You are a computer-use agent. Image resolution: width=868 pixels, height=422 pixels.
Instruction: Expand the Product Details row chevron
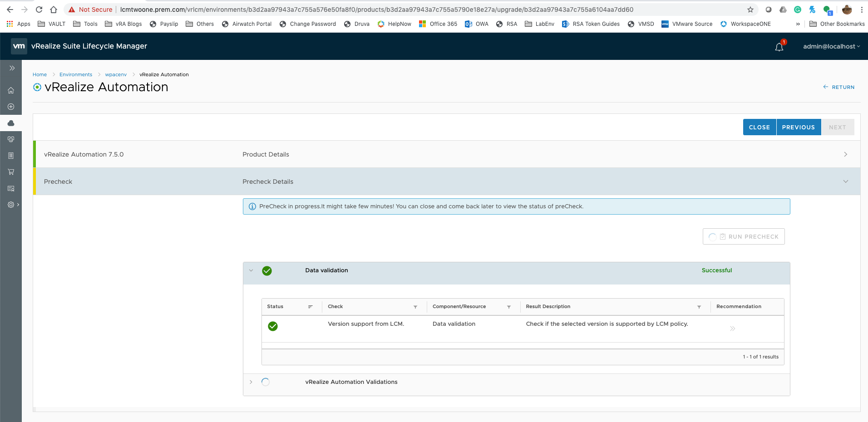[845, 154]
